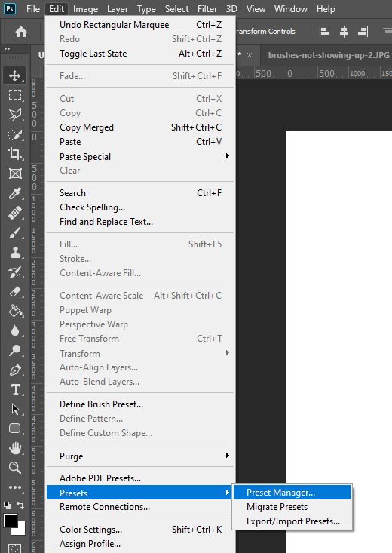Select the Pen tool
The image size is (392, 553).
click(x=15, y=370)
